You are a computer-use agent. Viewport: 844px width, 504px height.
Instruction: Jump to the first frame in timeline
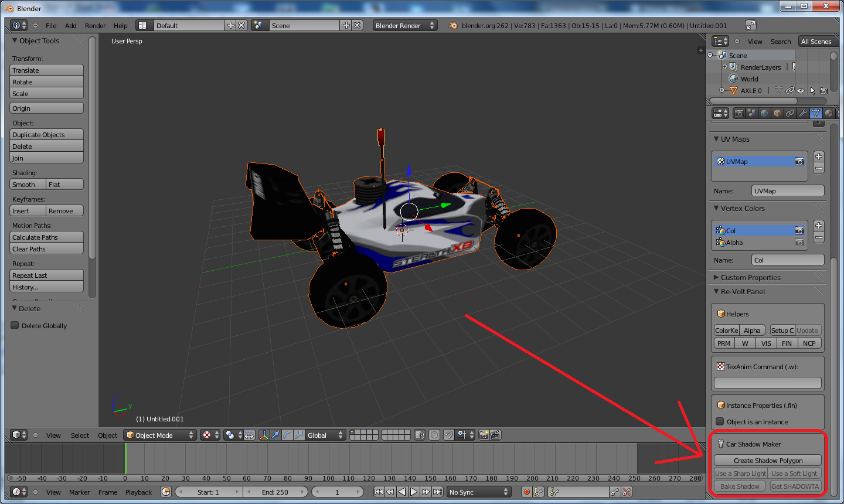379,492
